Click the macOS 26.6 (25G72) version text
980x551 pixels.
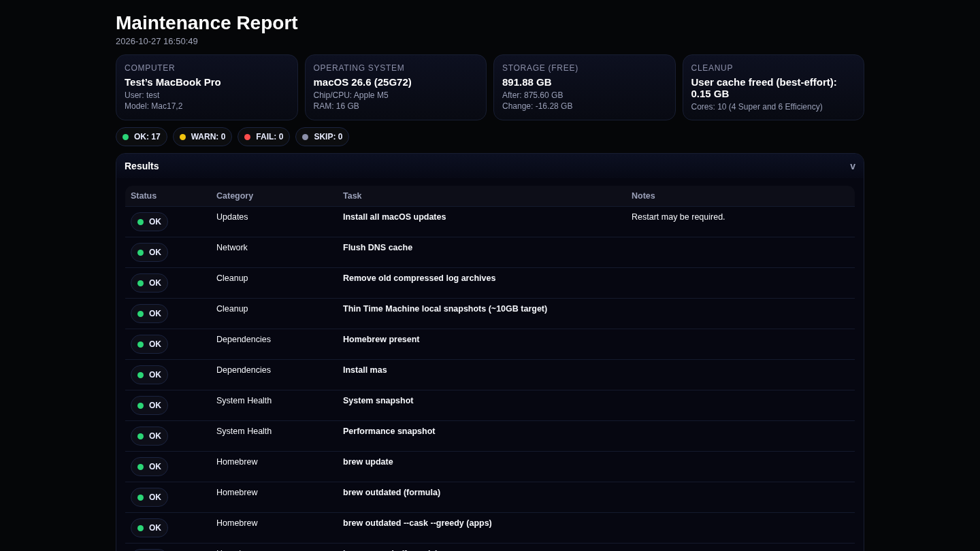click(x=363, y=82)
